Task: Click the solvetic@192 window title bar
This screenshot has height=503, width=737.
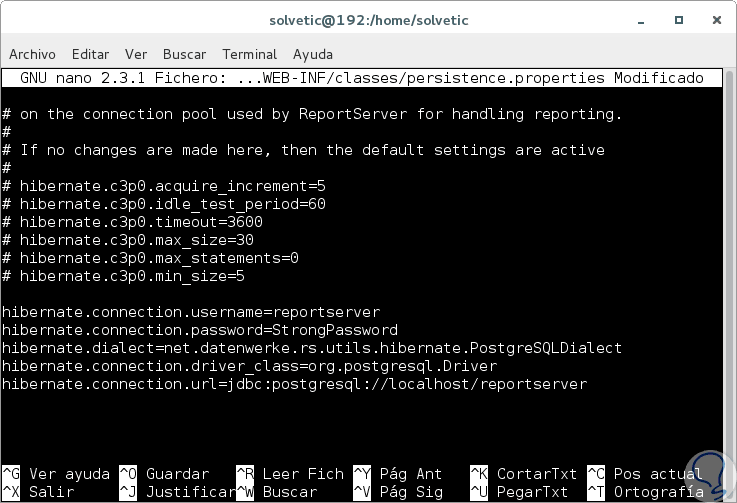Action: [x=368, y=20]
